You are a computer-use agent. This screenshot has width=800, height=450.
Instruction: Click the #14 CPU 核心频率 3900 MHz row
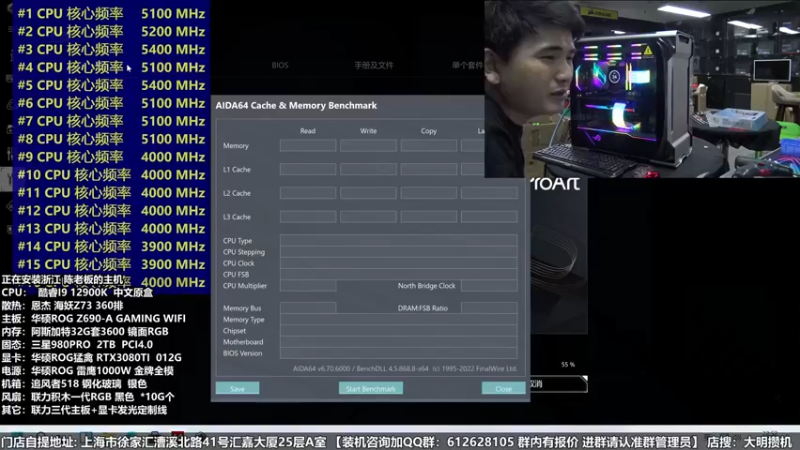(x=111, y=246)
